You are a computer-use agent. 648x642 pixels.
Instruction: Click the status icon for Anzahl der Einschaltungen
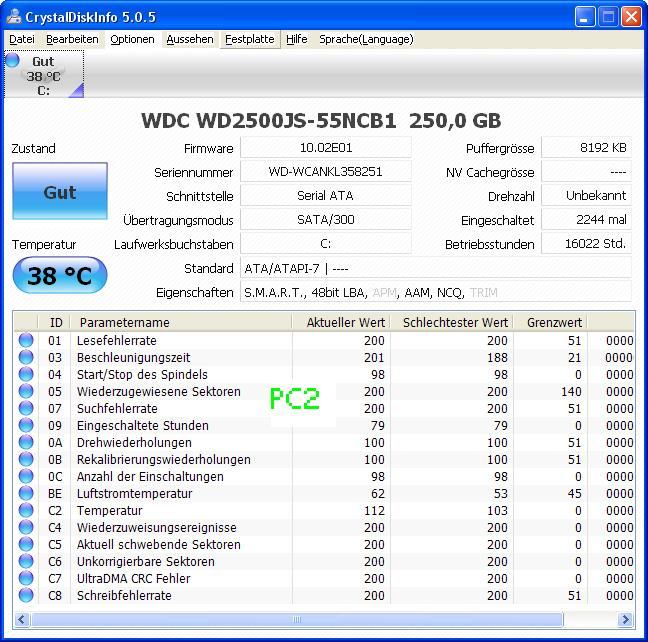coord(26,476)
